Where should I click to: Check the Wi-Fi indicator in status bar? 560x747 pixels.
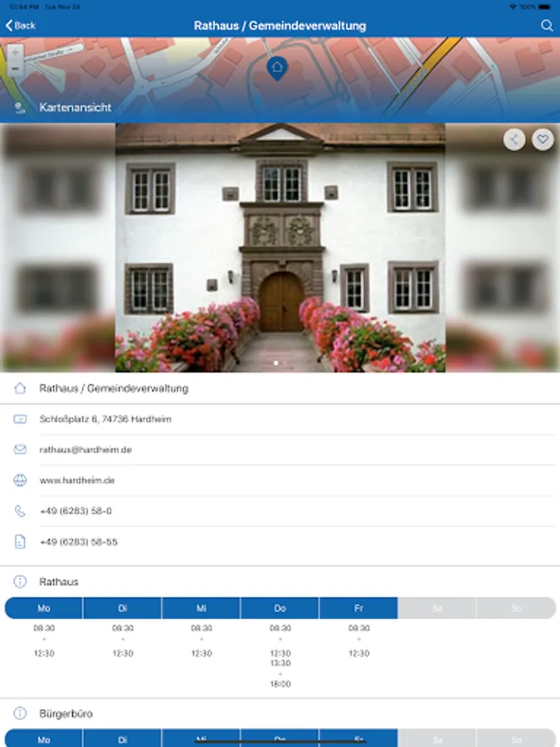pyautogui.click(x=513, y=7)
